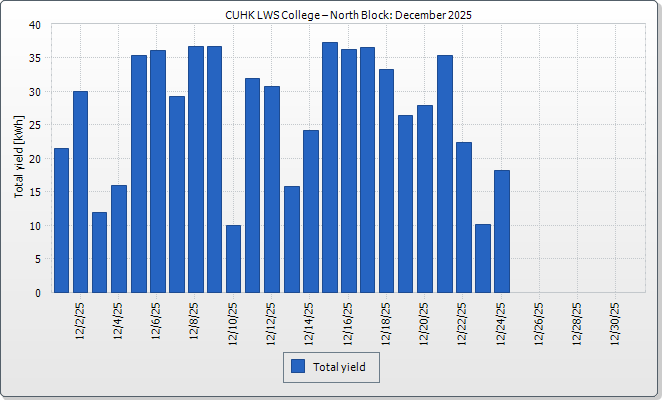662x400 pixels.
Task: Click the bar for 12/22/25
Action: pos(463,217)
